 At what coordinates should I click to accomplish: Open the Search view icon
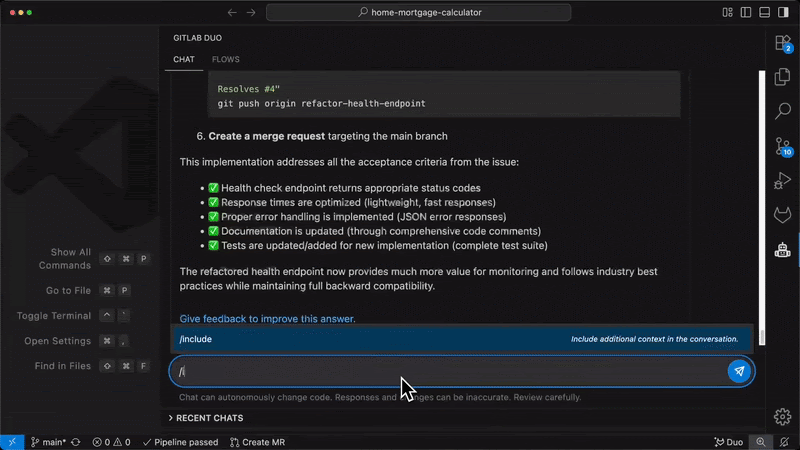point(783,111)
